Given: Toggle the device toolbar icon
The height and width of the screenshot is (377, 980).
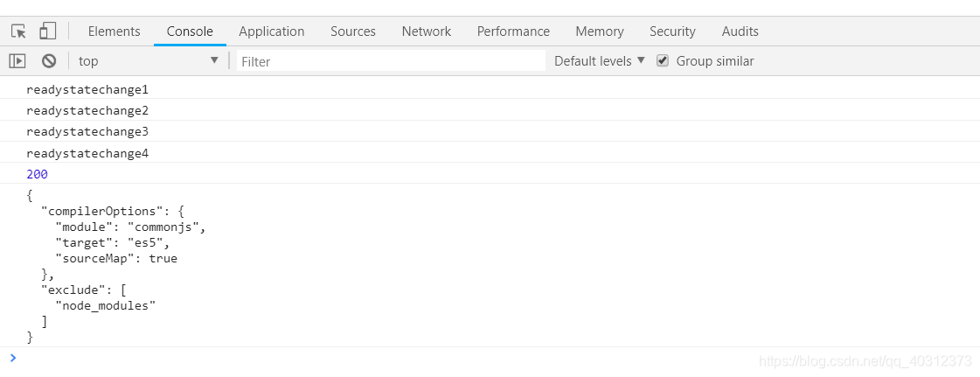Looking at the screenshot, I should 47,31.
